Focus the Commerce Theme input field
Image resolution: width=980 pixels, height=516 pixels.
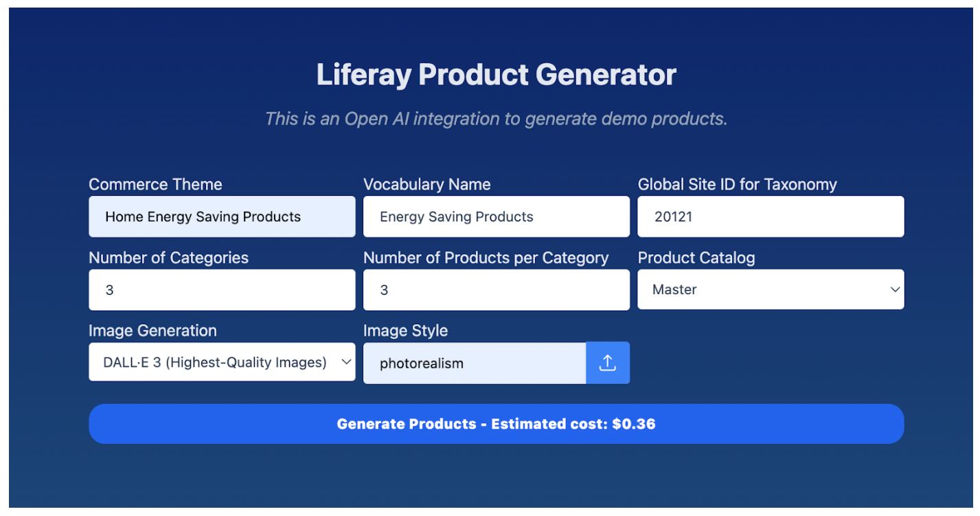[222, 217]
